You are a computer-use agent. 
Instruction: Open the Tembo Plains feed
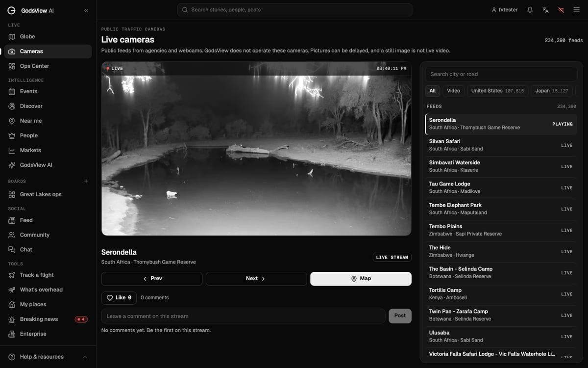pyautogui.click(x=501, y=230)
